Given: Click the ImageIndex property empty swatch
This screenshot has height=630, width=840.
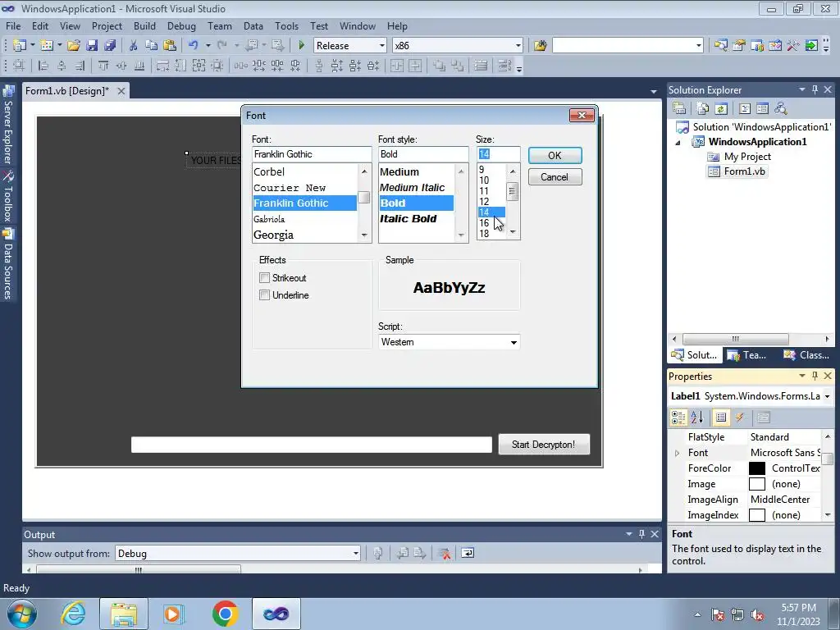Looking at the screenshot, I should 757,515.
